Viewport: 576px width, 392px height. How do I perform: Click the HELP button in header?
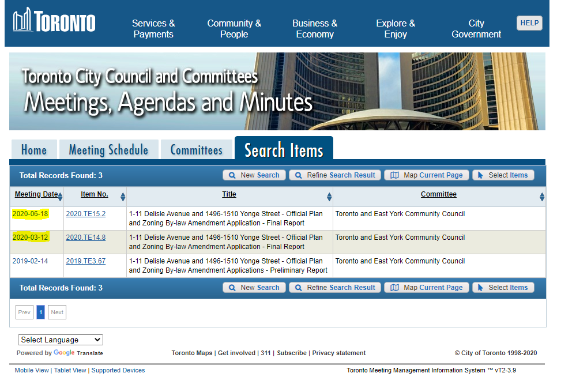click(529, 23)
